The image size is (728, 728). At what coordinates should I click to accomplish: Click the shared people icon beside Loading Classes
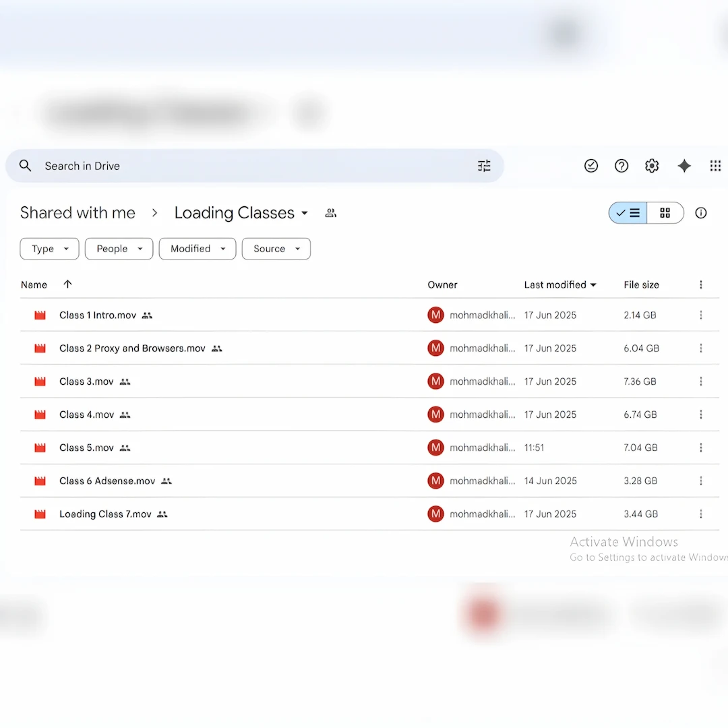tap(330, 213)
